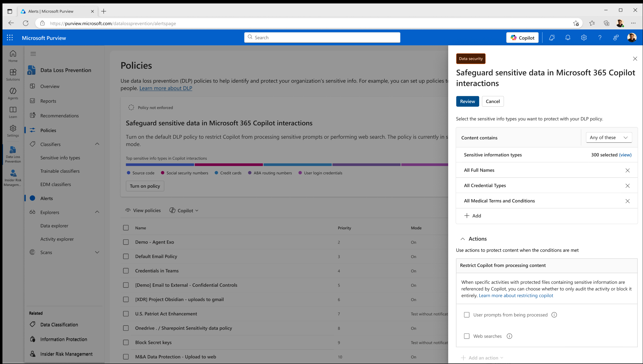
Task: Open the Help icon in the top bar
Action: click(600, 38)
